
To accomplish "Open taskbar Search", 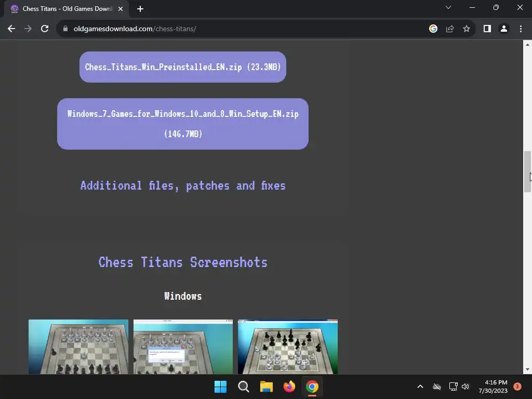I will pos(243,387).
